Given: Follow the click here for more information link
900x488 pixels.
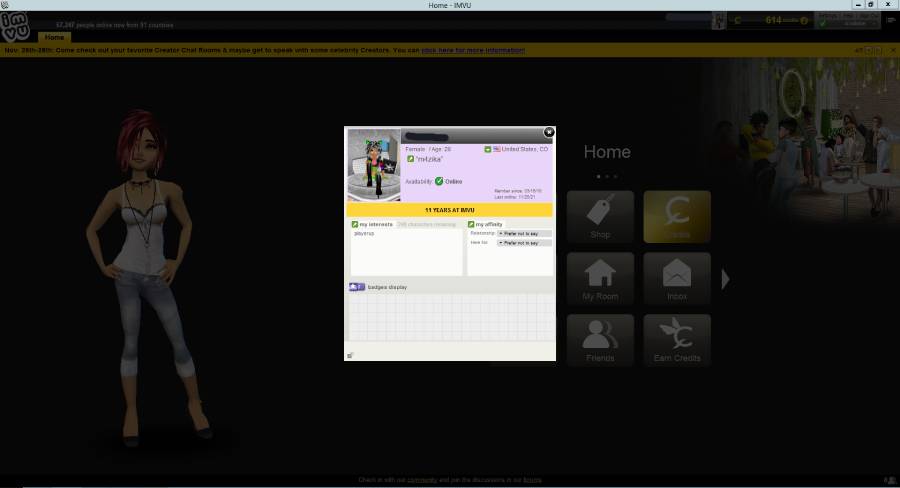Looking at the screenshot, I should point(473,51).
